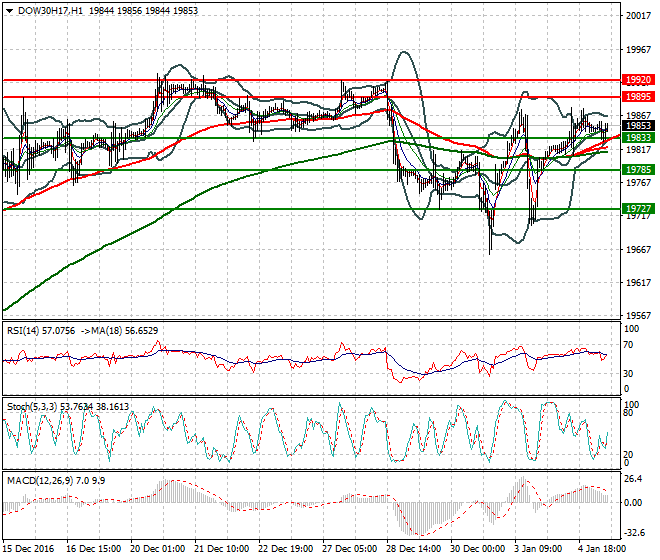Click the green 19785 support price label
This screenshot has width=660, height=560.
(638, 170)
